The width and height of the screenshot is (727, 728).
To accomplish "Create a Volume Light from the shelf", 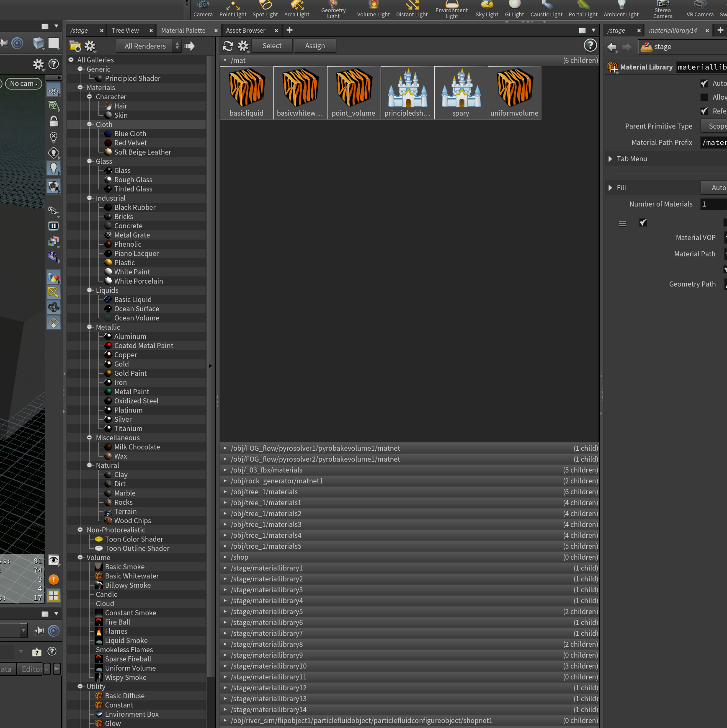I will (373, 9).
